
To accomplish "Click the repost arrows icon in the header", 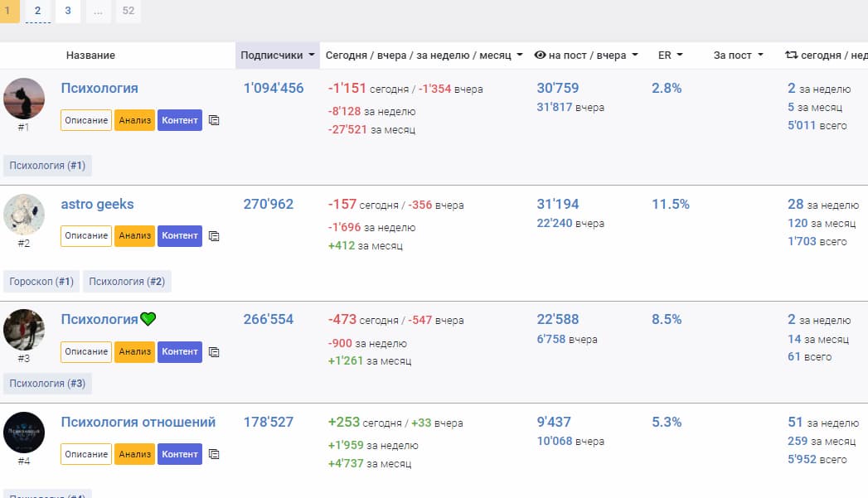I will 791,56.
